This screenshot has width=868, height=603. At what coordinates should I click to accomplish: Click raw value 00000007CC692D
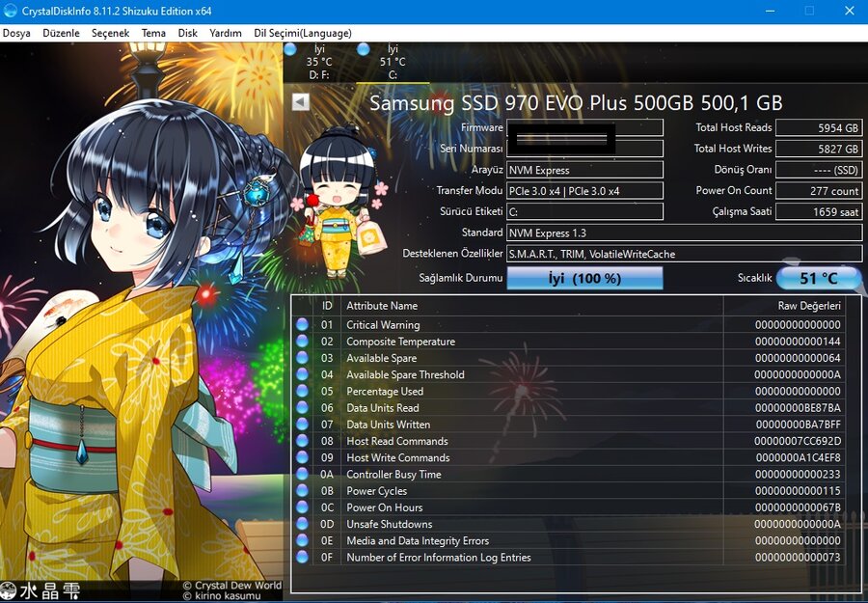point(798,441)
